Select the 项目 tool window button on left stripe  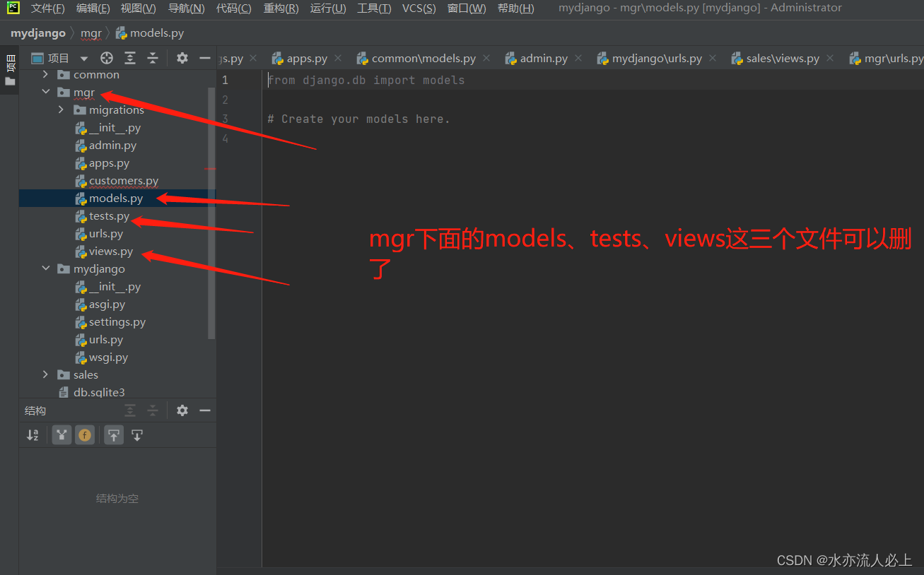coord(10,69)
